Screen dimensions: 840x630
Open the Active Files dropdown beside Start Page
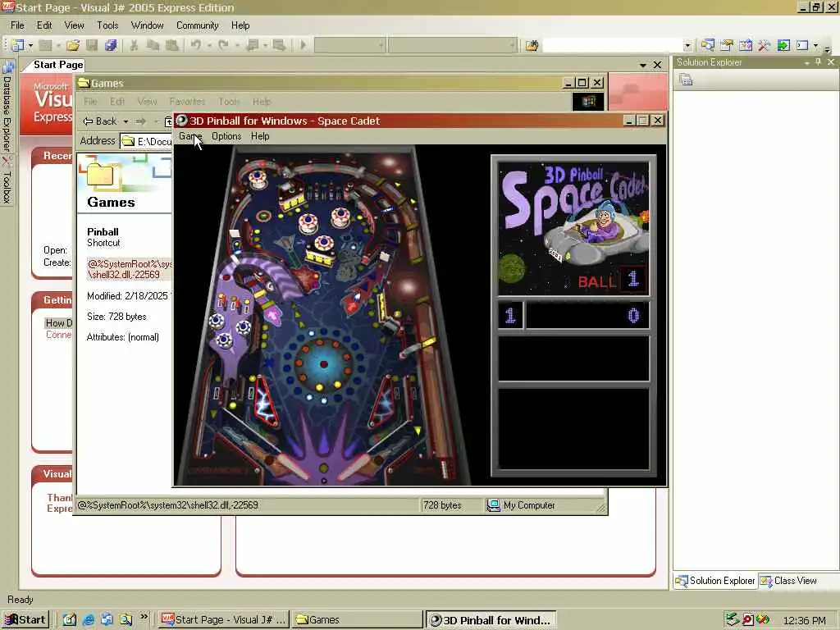(x=643, y=65)
